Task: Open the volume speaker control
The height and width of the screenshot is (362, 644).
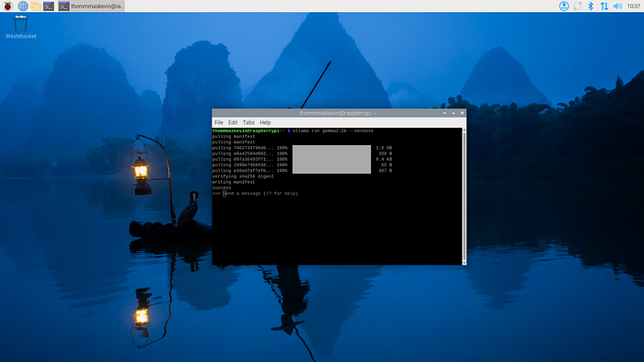Action: point(617,6)
